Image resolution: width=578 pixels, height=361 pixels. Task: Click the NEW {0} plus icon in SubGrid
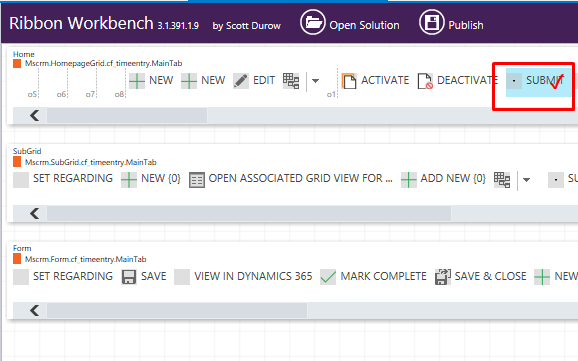[x=129, y=180]
